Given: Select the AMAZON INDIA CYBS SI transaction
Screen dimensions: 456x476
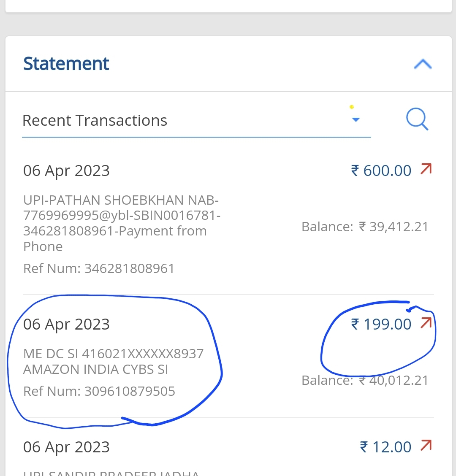Looking at the screenshot, I should pos(113,361).
